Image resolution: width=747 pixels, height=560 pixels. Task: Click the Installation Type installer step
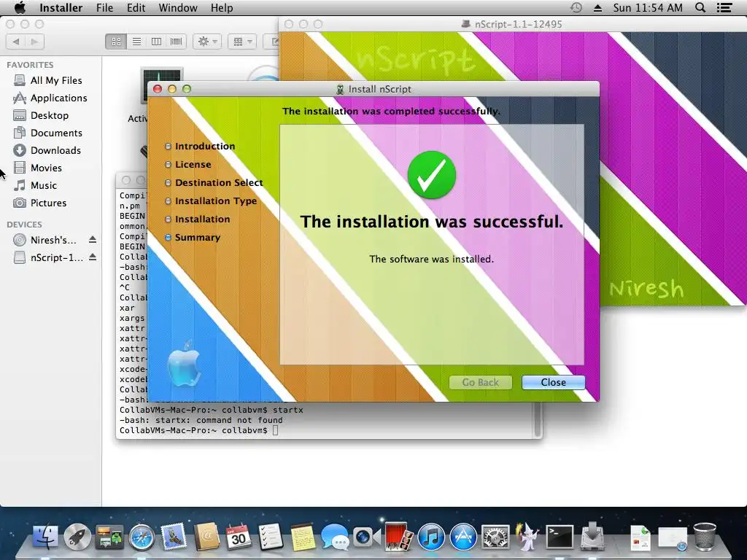click(216, 201)
